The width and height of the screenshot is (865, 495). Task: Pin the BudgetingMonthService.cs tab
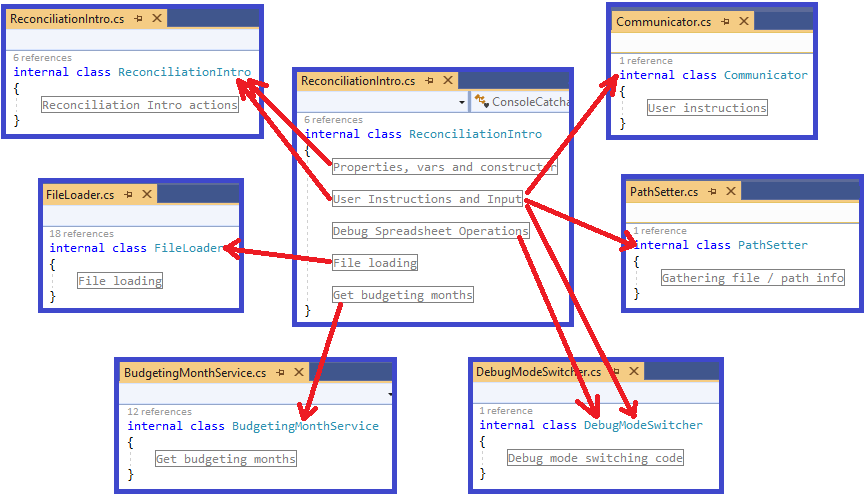pos(280,372)
